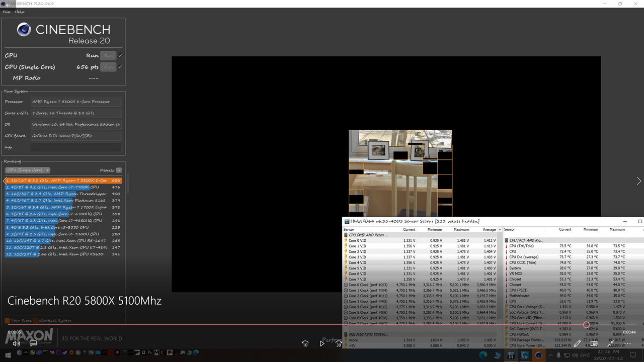Click the Minimum column header in left HWiNFO pane
Screen dimensions: 644x362
pyautogui.click(x=435, y=229)
